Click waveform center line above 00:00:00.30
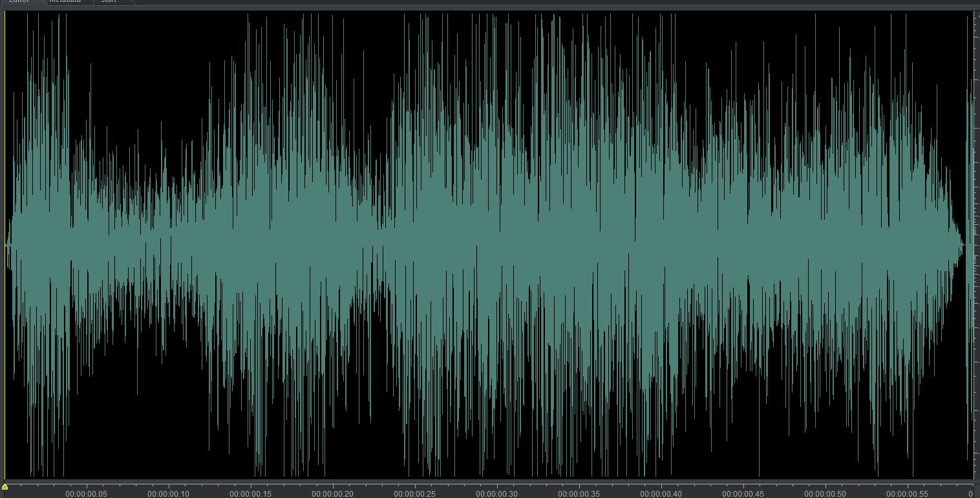The width and height of the screenshot is (980, 498). tap(496, 245)
